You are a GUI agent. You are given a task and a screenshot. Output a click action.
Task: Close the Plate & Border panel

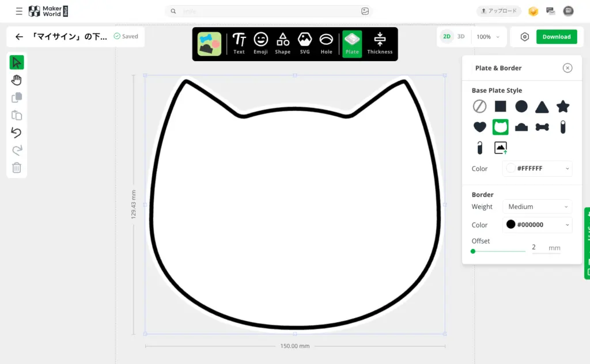[x=568, y=68]
